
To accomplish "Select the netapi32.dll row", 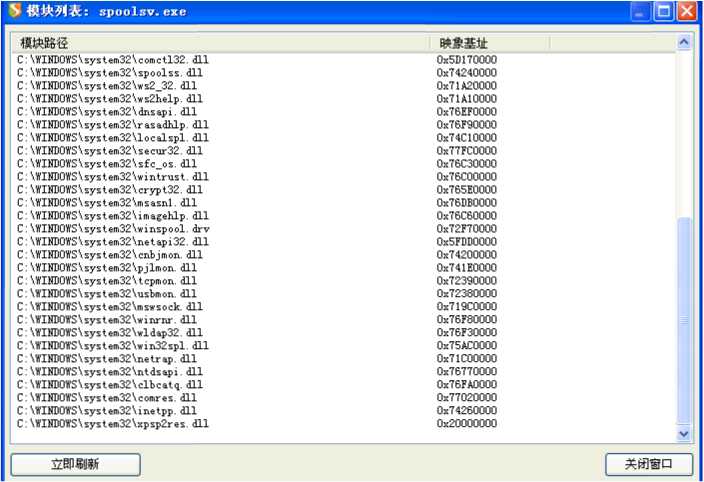I will coord(343,242).
